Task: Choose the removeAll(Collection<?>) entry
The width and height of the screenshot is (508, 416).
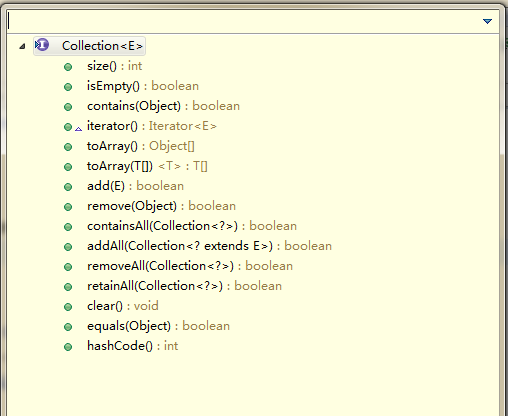Action: click(190, 266)
